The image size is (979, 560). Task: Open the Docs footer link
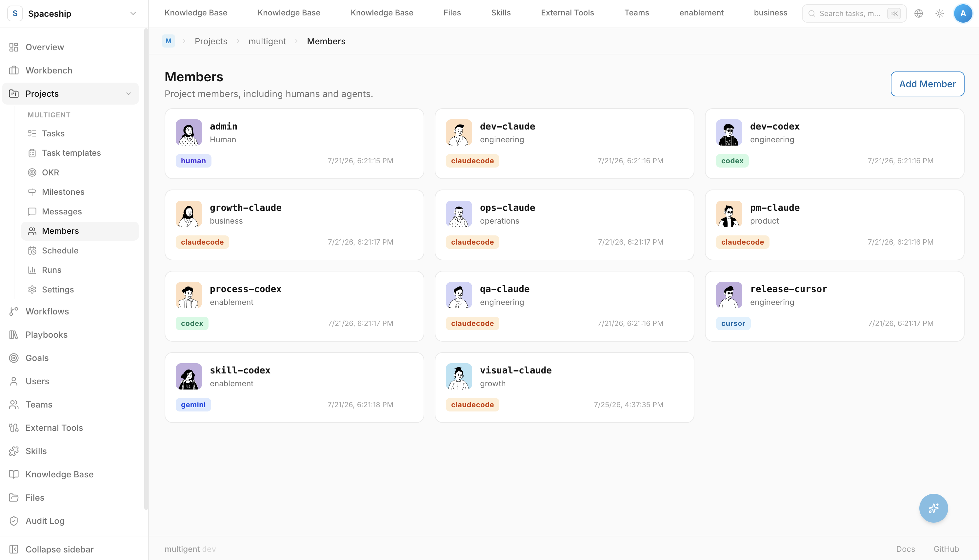click(905, 549)
